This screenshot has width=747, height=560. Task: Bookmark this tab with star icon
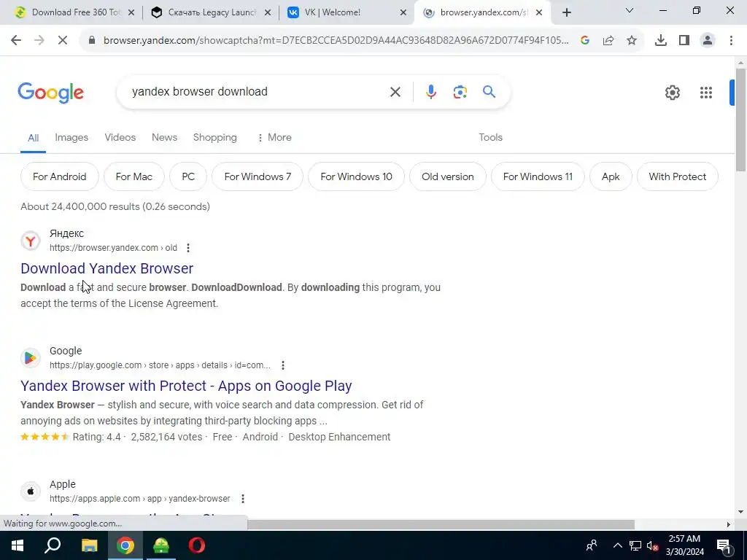[632, 41]
